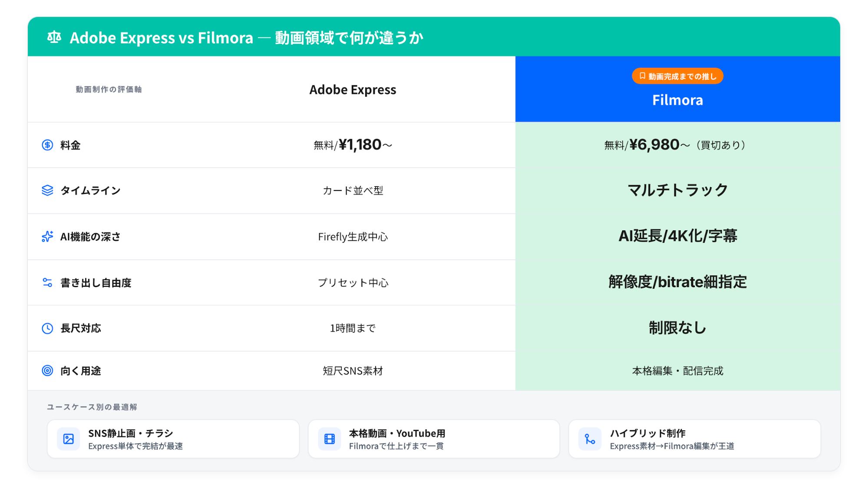
Task: Click the balance scale icon in header
Action: [54, 37]
